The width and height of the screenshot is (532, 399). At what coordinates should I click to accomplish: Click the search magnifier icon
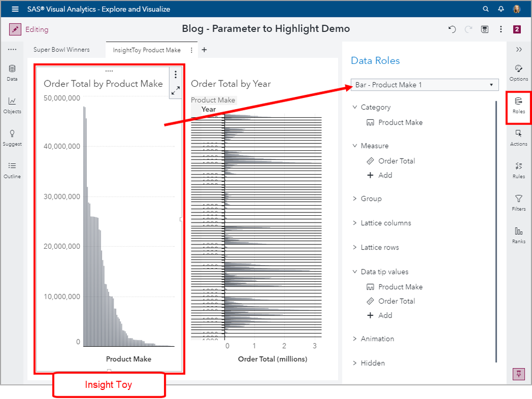tap(486, 9)
